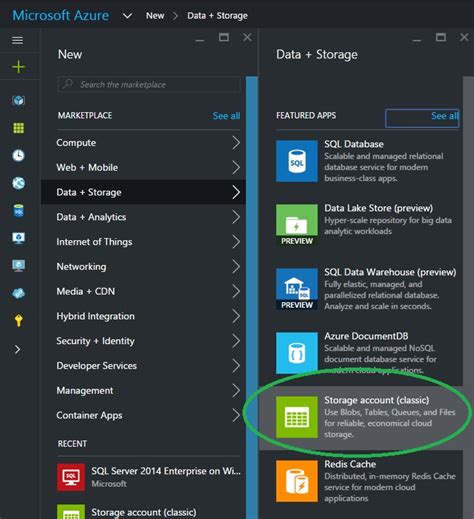The image size is (474, 519).
Task: Open the SQL Database title
Action: tap(354, 144)
